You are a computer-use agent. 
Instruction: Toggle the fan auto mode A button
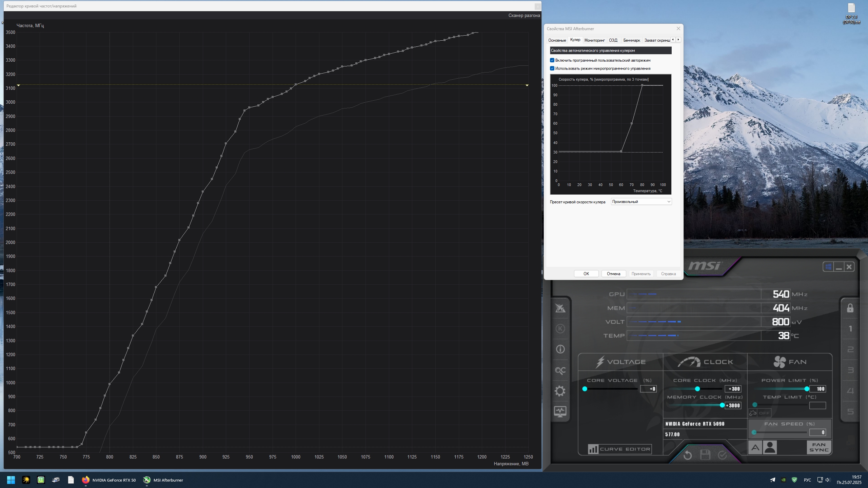[755, 448]
